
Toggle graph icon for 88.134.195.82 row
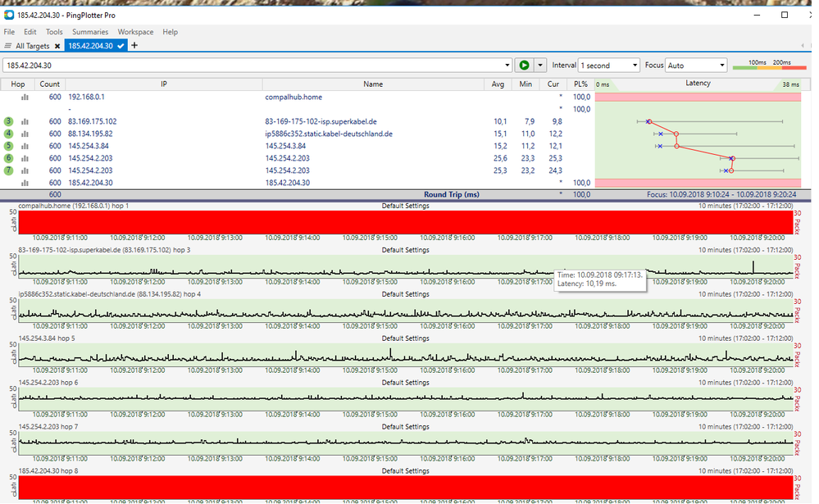tap(25, 134)
